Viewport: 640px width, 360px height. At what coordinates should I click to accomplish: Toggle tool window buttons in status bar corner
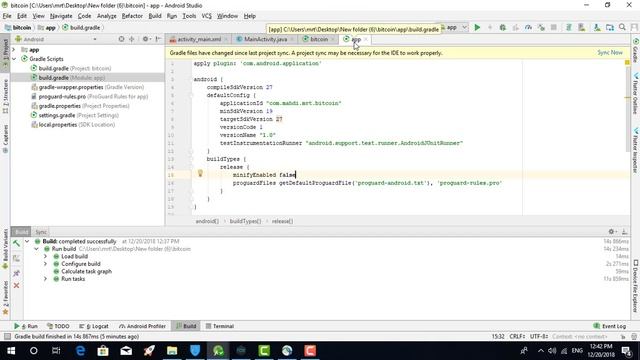(x=7, y=336)
